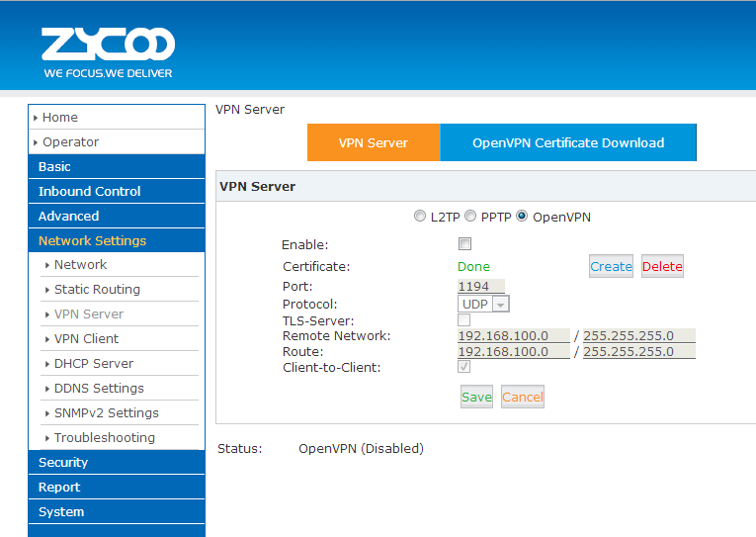756x537 pixels.
Task: Click the Create certificate button
Action: click(x=611, y=266)
